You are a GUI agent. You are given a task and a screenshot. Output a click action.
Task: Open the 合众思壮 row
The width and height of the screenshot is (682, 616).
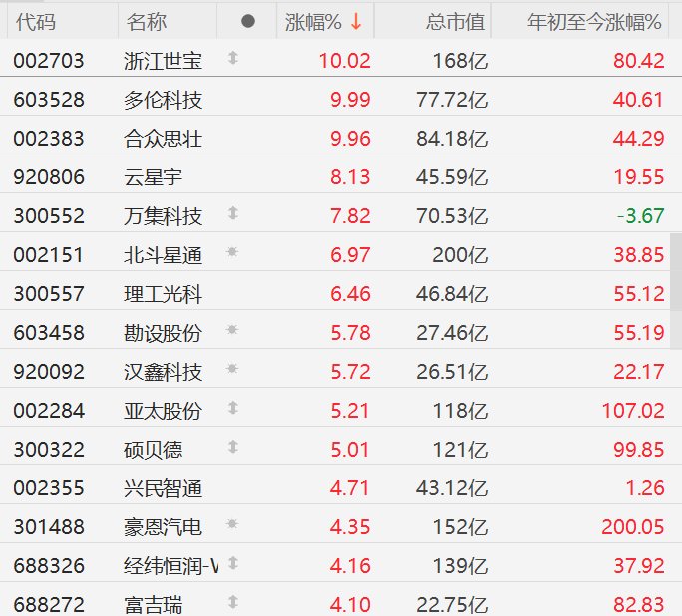163,139
